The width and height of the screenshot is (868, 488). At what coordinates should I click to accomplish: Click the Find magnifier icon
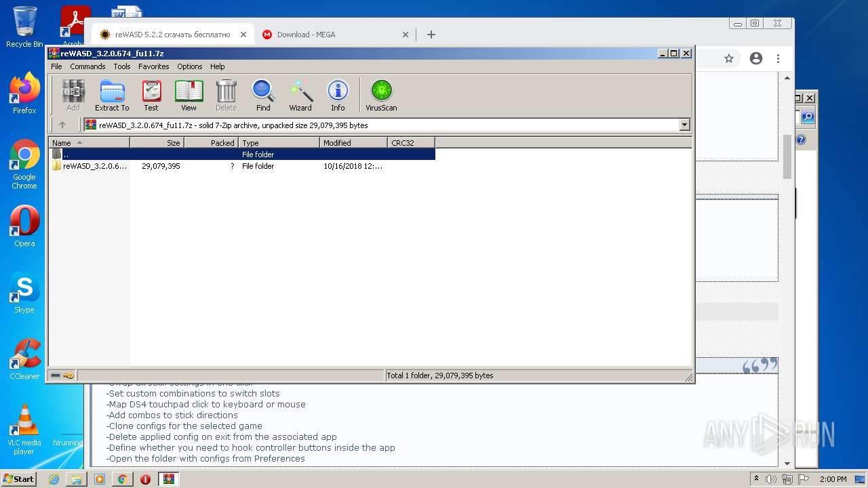tap(263, 95)
